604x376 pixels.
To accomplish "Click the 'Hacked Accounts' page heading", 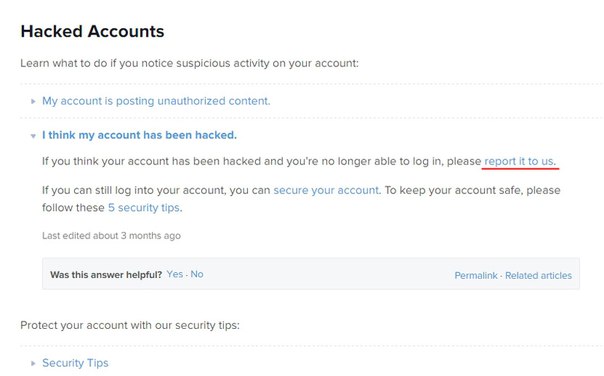I will (x=92, y=31).
